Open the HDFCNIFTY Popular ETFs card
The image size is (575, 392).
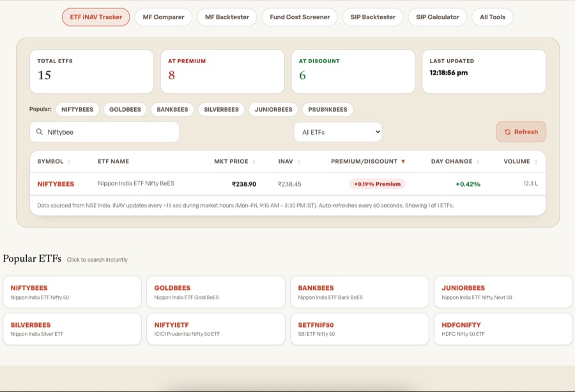tap(503, 329)
